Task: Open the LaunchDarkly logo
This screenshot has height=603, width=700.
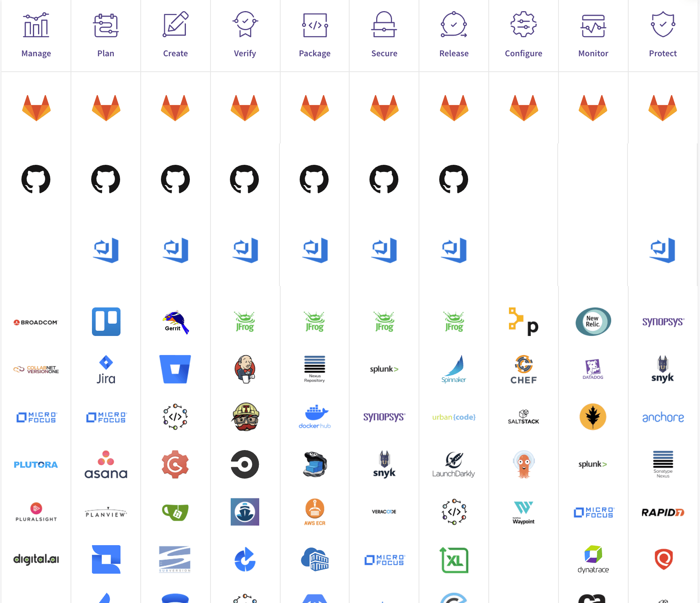Action: click(454, 464)
